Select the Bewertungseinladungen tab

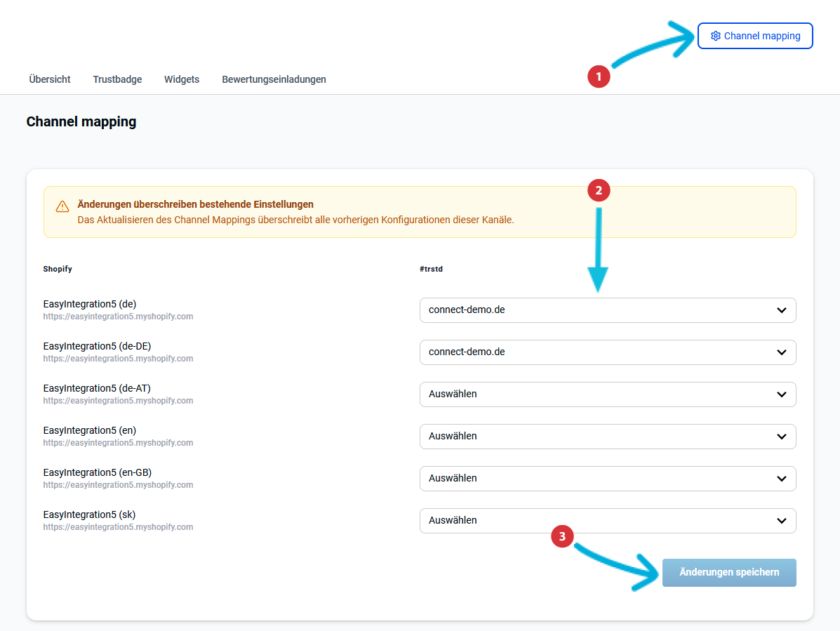(274, 79)
